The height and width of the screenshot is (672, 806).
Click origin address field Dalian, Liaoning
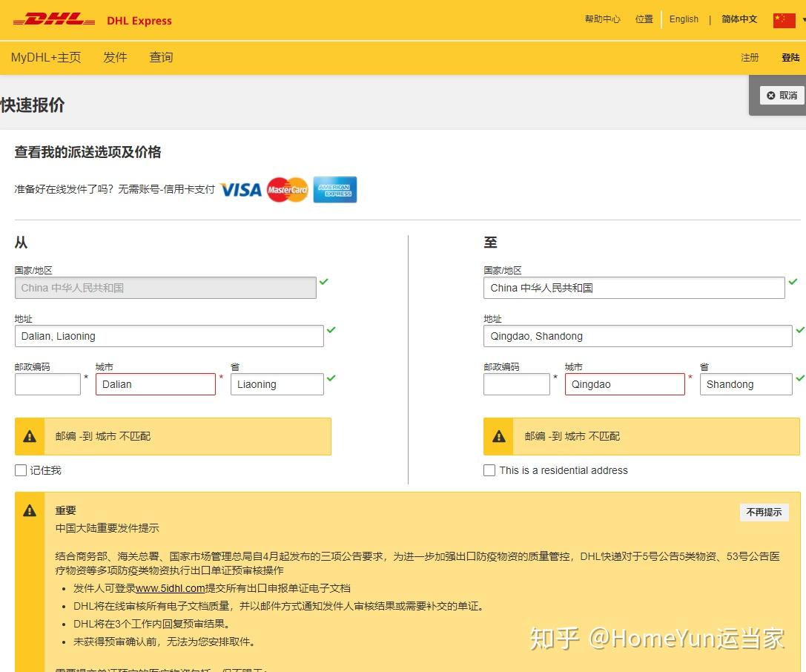169,336
